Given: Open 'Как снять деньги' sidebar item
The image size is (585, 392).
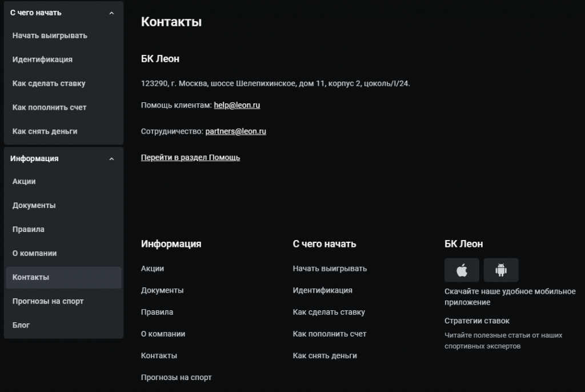Looking at the screenshot, I should (x=45, y=131).
